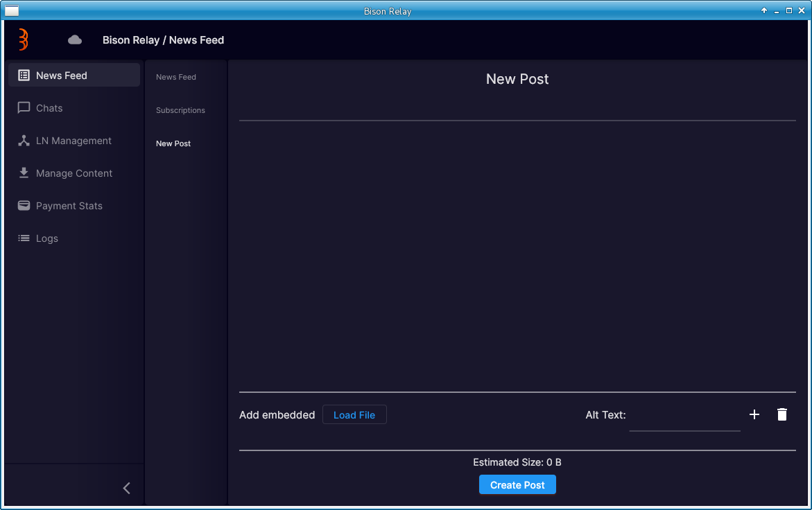The height and width of the screenshot is (510, 812).
Task: Pin the window with the titlebar arrow
Action: tap(763, 10)
